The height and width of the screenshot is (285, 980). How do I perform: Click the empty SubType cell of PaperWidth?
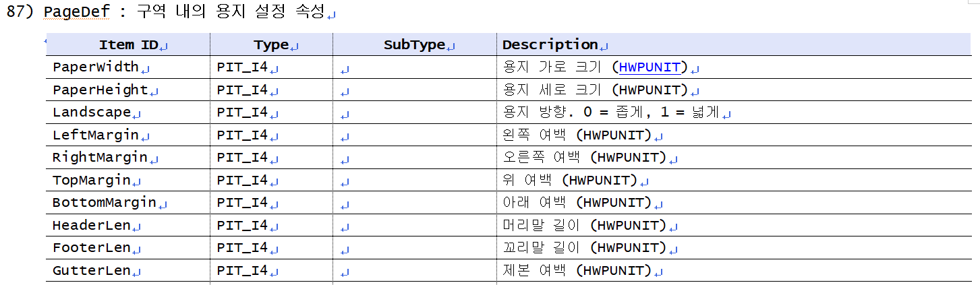tap(414, 67)
